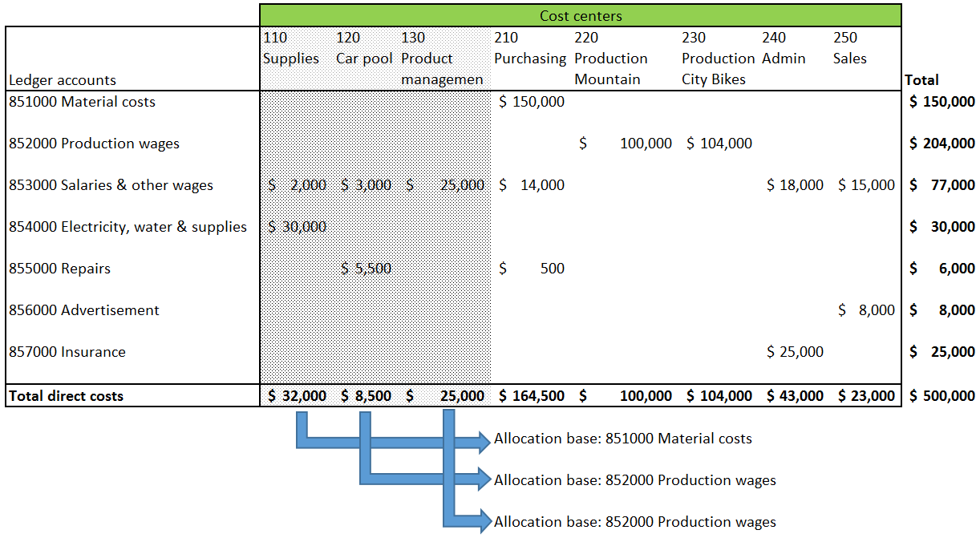The width and height of the screenshot is (980, 538).
Task: Click the Allocation base: 851000 Material costs text
Action: point(623,439)
